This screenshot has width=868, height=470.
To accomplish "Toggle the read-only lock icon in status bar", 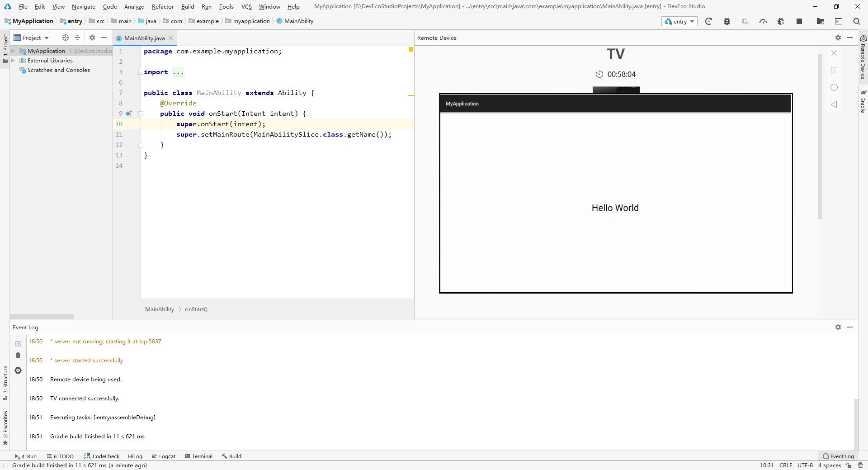I will click(x=849, y=465).
